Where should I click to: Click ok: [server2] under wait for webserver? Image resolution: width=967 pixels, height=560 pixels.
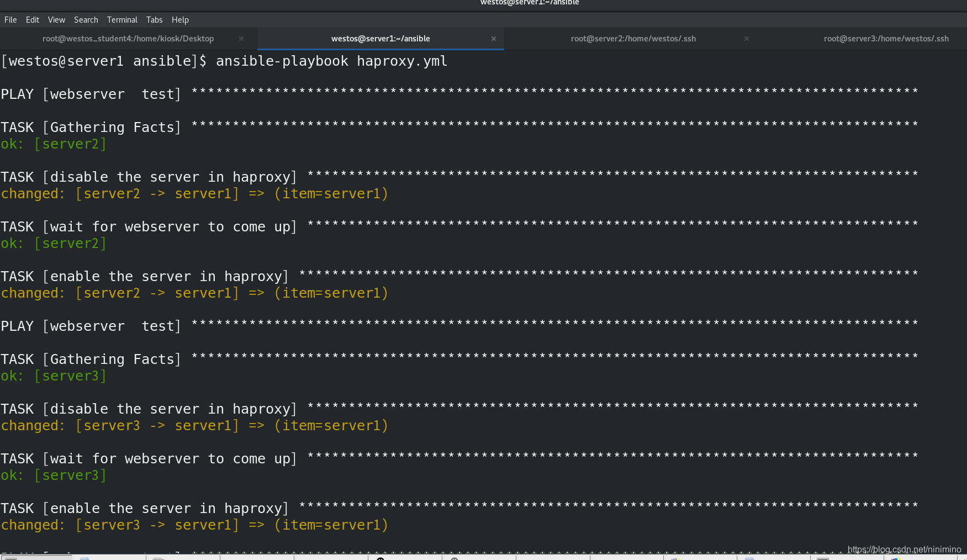tap(54, 244)
